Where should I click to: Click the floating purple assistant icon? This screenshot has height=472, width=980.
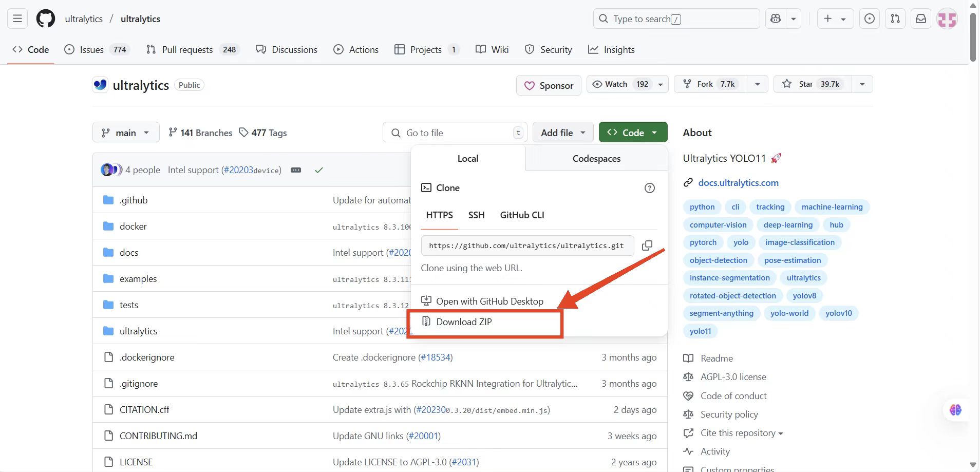coord(955,410)
